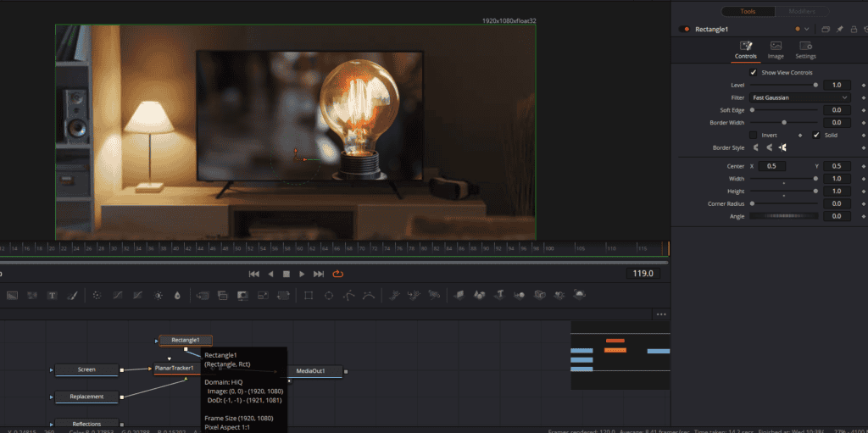
Task: Add a Background node from toolbar
Action: click(12, 296)
